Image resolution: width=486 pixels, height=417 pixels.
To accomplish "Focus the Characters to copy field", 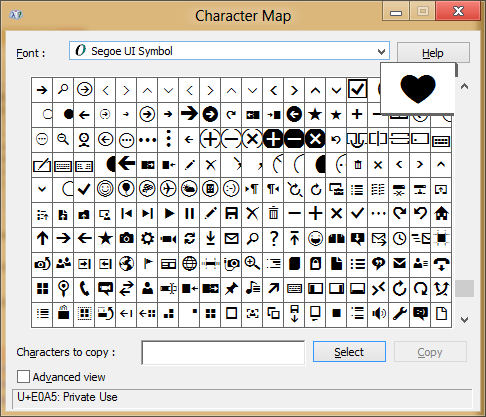I will [x=223, y=352].
